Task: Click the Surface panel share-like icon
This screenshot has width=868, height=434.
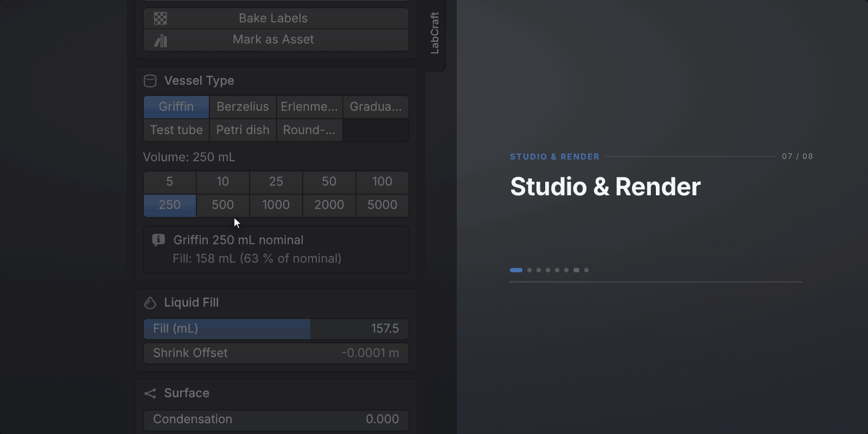Action: [x=150, y=393]
